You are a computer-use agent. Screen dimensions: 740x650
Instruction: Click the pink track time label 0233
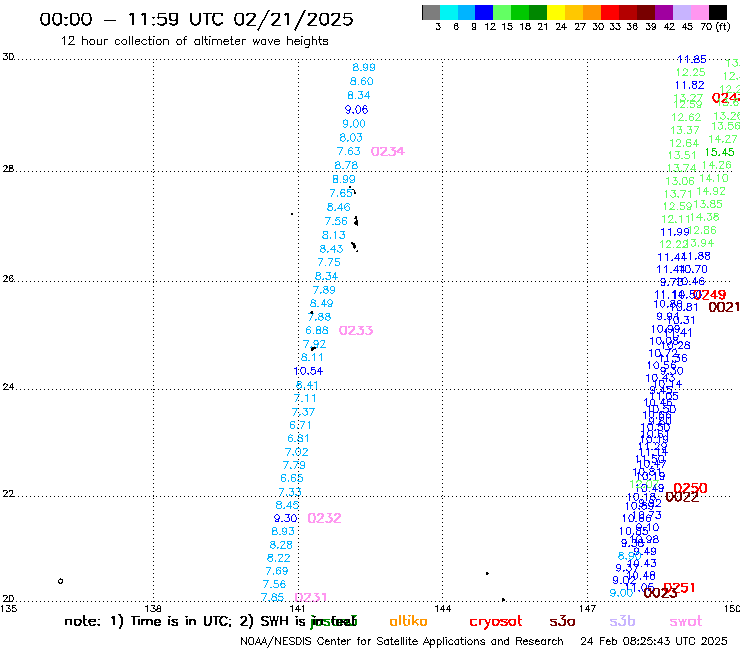pyautogui.click(x=356, y=330)
